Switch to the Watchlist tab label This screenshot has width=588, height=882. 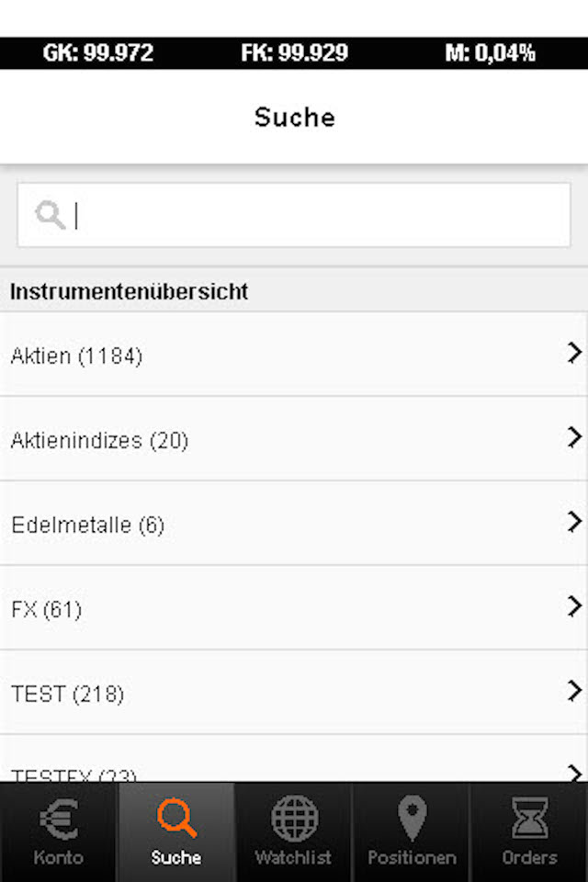294,858
